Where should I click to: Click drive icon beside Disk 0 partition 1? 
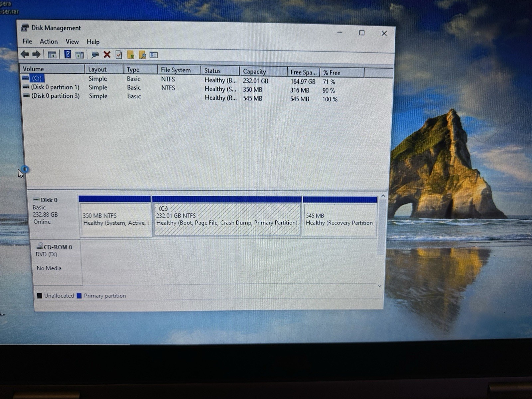tap(26, 87)
